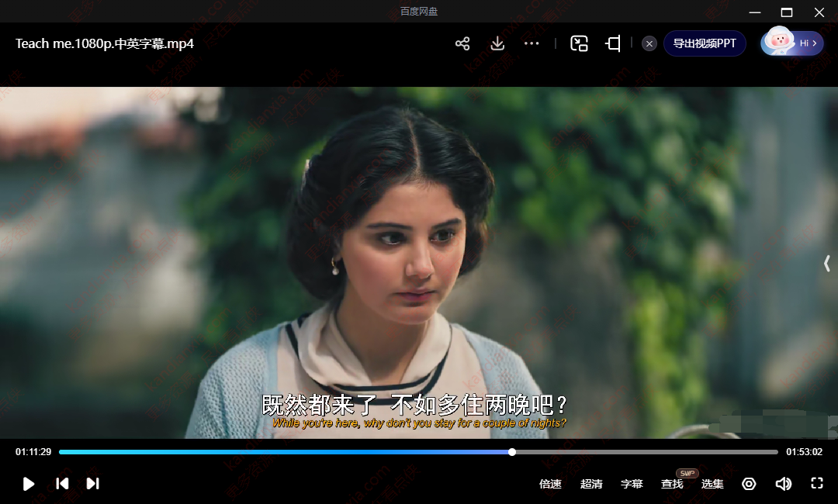
Task: Click the 百度网盘 window title
Action: pos(419,11)
